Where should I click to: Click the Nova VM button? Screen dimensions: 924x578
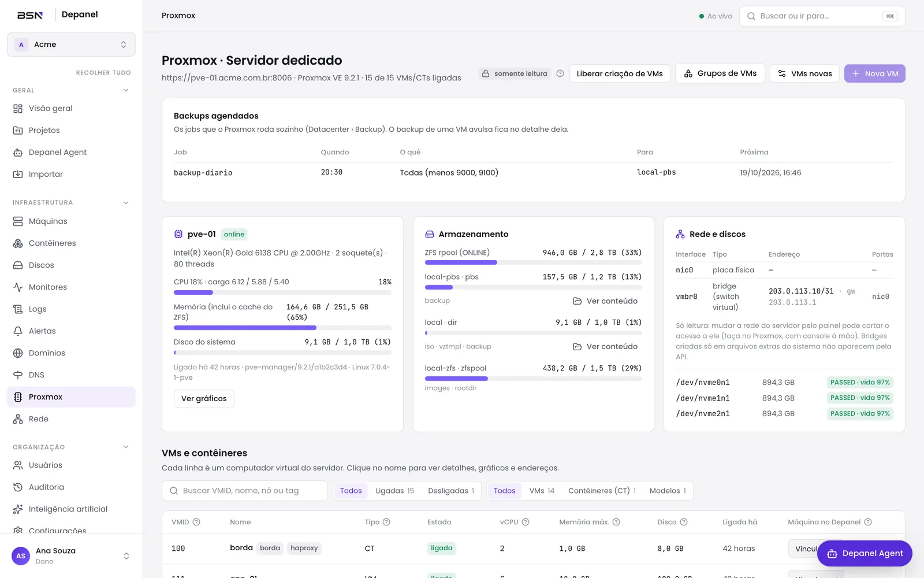(x=875, y=73)
